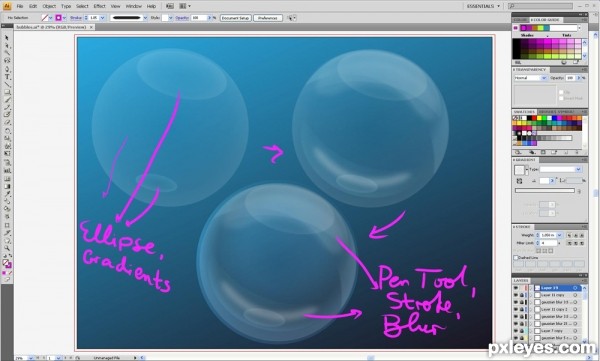Click the Opacity field in Transparency panel

tap(570, 78)
